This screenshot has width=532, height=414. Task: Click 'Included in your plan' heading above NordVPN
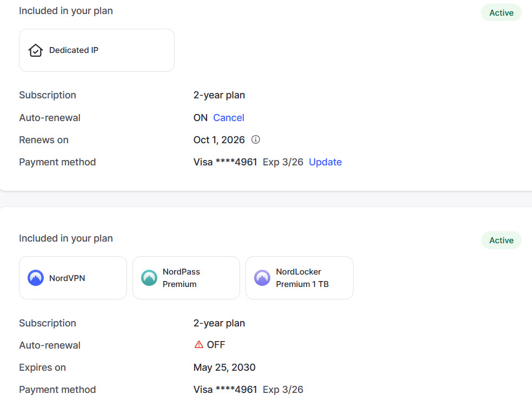coord(66,238)
